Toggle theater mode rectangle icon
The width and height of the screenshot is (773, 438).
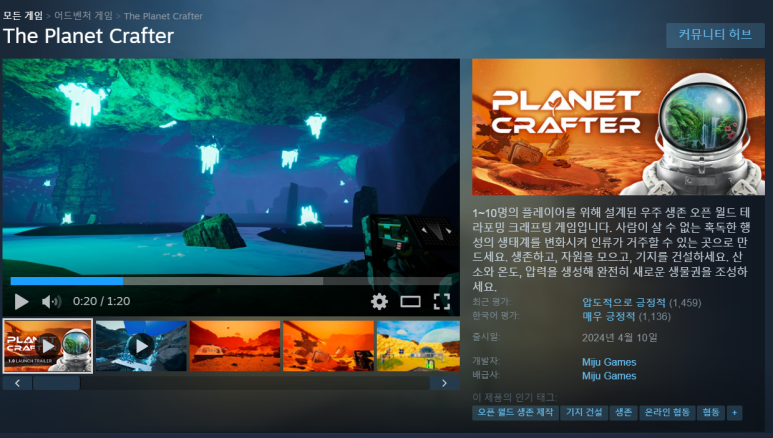tap(410, 301)
